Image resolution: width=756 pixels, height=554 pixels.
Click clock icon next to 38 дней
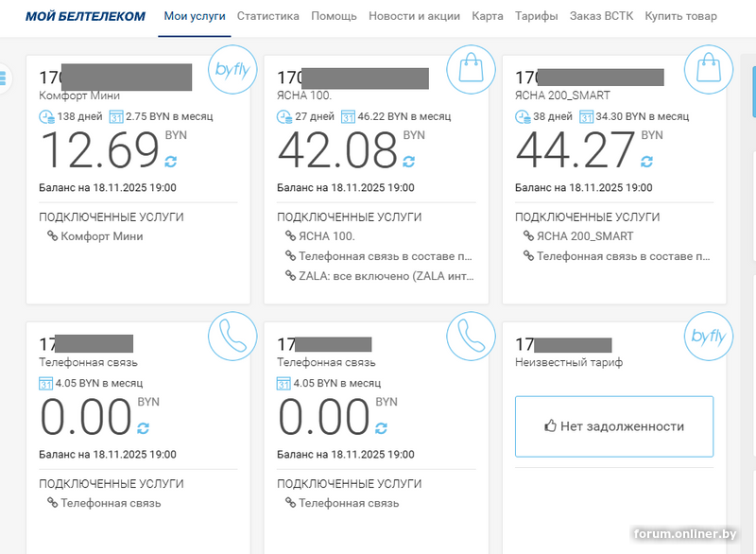coord(523,116)
